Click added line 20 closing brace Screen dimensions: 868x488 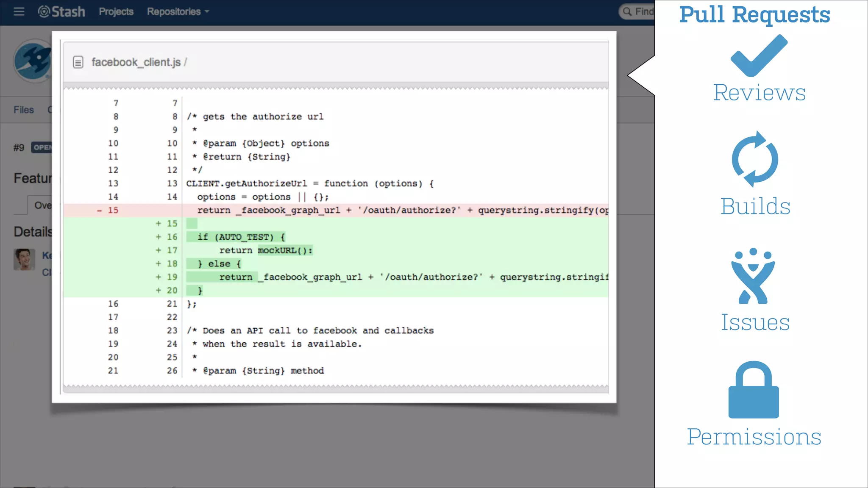tap(336, 291)
